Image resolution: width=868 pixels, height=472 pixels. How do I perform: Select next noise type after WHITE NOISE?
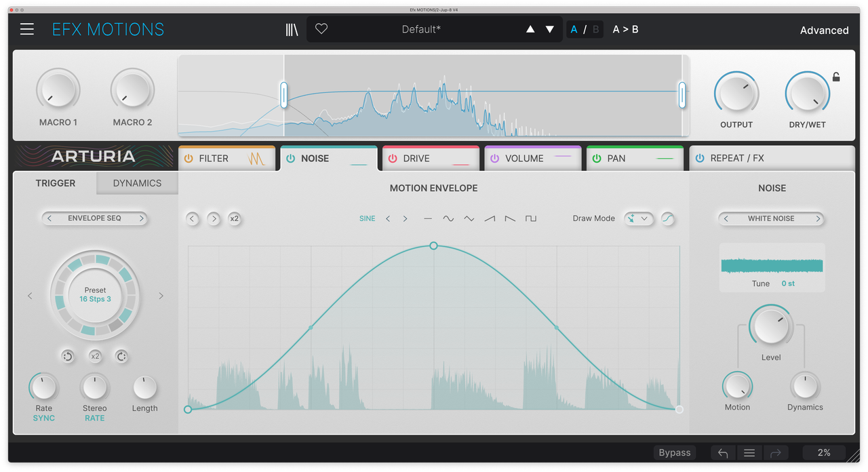click(818, 218)
